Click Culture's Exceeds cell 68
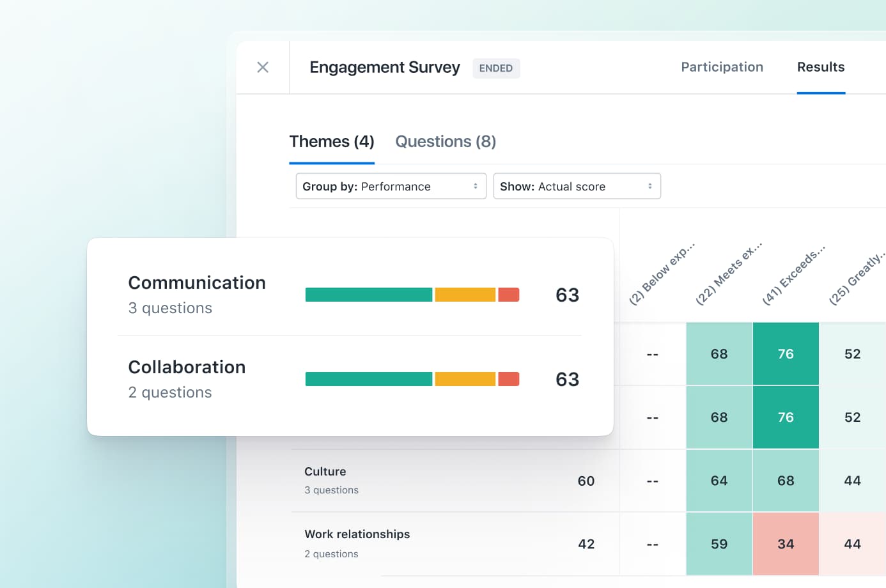The image size is (886, 588). coord(786,481)
